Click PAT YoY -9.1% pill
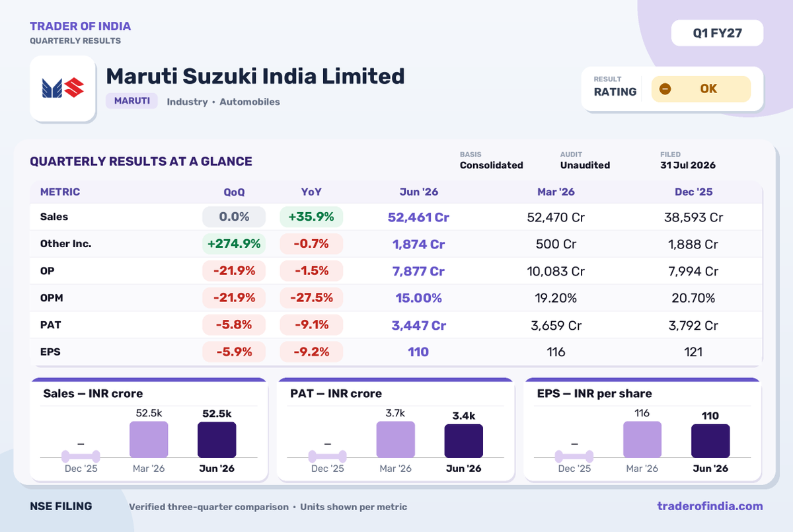The height and width of the screenshot is (532, 793). click(311, 325)
